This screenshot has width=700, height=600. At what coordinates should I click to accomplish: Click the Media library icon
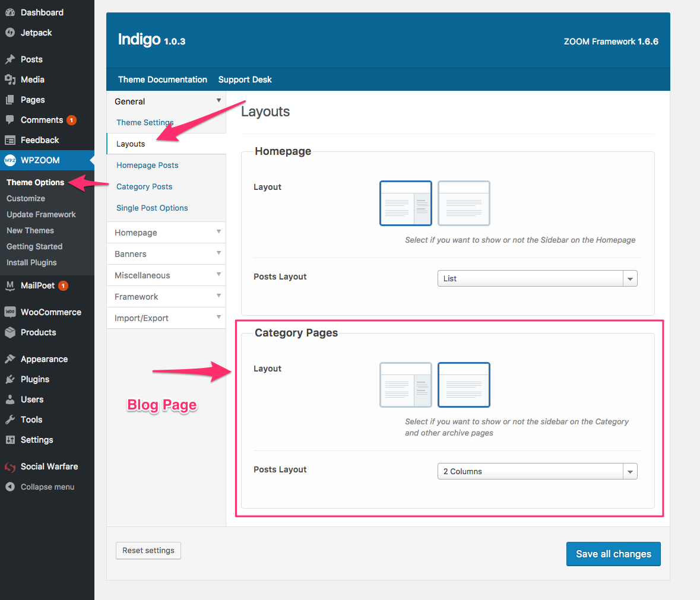[x=10, y=80]
